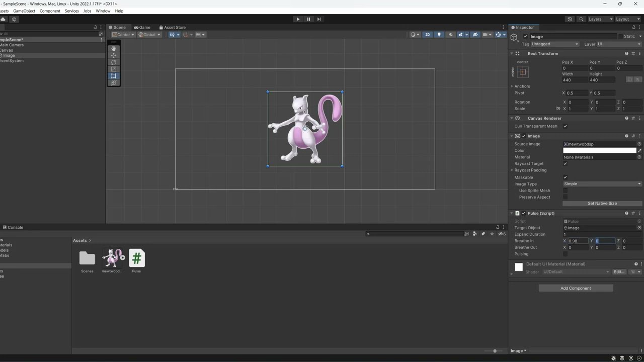Toggle Cull Transparent Mesh checkbox

point(565,126)
